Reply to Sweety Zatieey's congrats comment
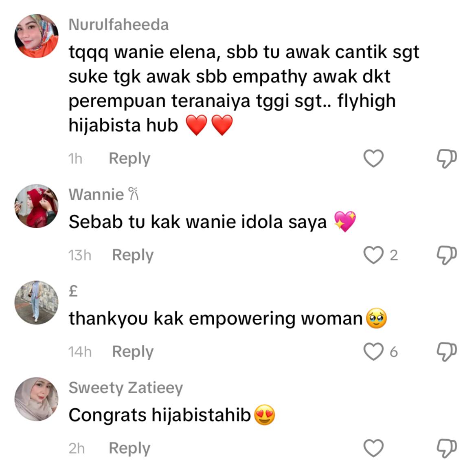476x465 pixels. point(129,449)
